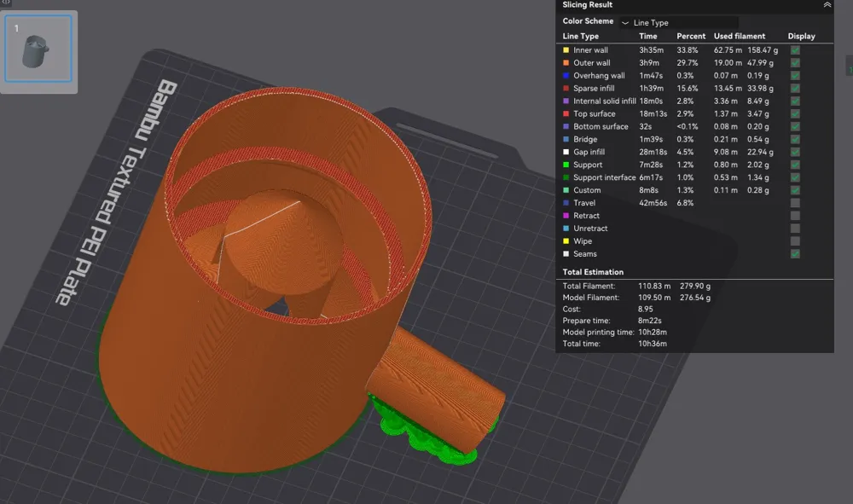This screenshot has width=853, height=504.
Task: Click the Sparse infill color swatch
Action: 566,88
